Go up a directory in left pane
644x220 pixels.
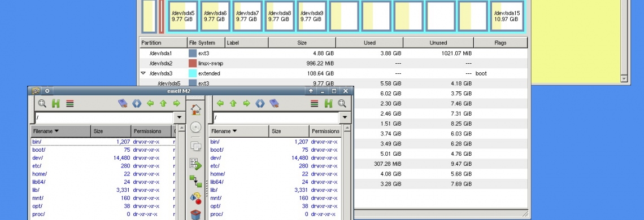[x=163, y=103]
